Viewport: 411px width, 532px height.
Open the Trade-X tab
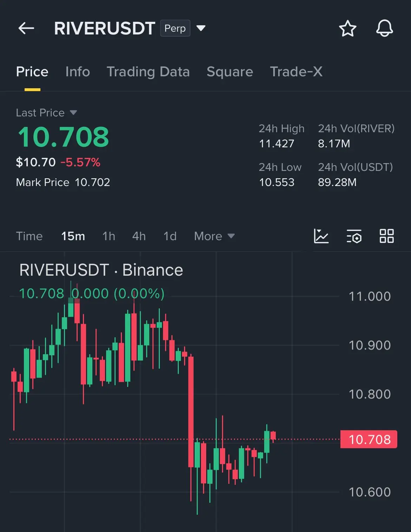point(296,71)
